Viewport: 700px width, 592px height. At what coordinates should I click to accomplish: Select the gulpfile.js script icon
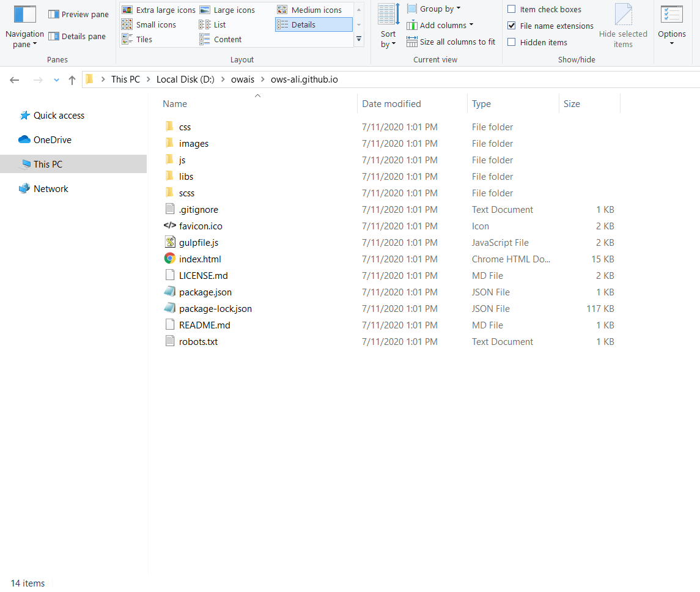tap(169, 242)
